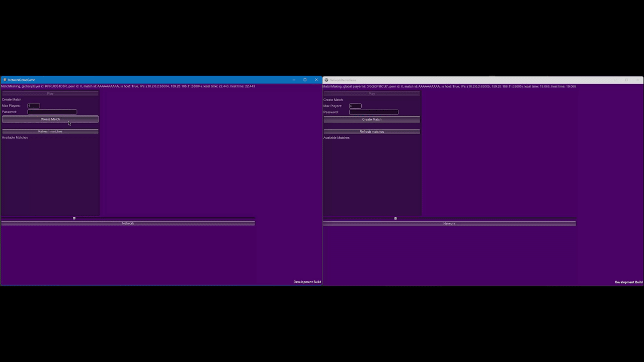Image resolution: width=644 pixels, height=362 pixels.
Task: Click the app icon in right window title bar
Action: [x=326, y=80]
